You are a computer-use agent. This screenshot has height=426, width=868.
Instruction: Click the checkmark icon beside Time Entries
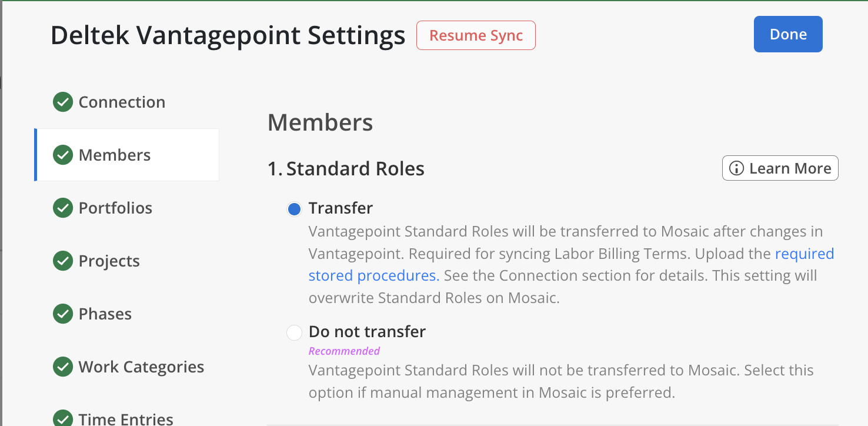coord(62,418)
